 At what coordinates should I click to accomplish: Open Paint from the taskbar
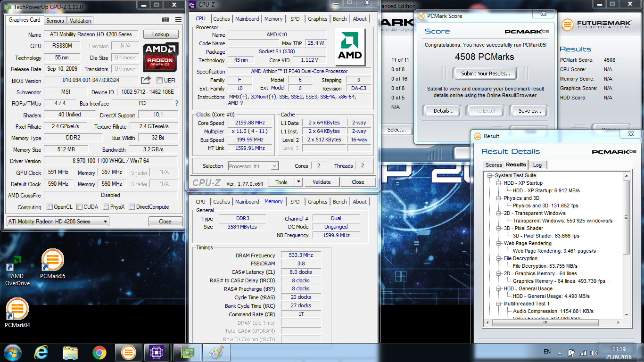(x=215, y=353)
